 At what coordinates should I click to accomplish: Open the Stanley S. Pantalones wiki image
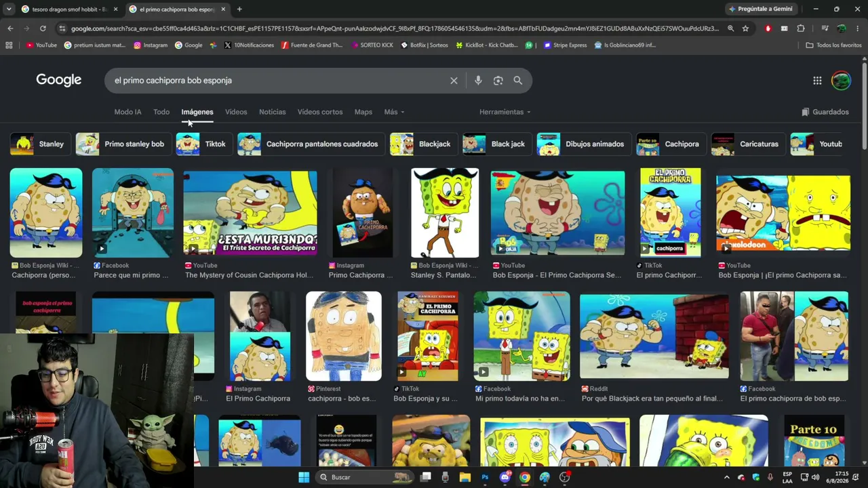click(x=445, y=213)
